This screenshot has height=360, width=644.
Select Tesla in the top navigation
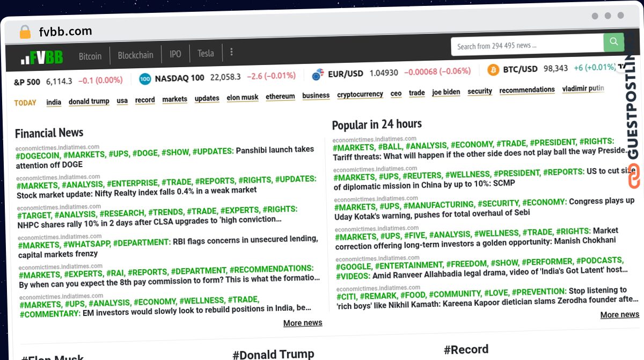[206, 53]
